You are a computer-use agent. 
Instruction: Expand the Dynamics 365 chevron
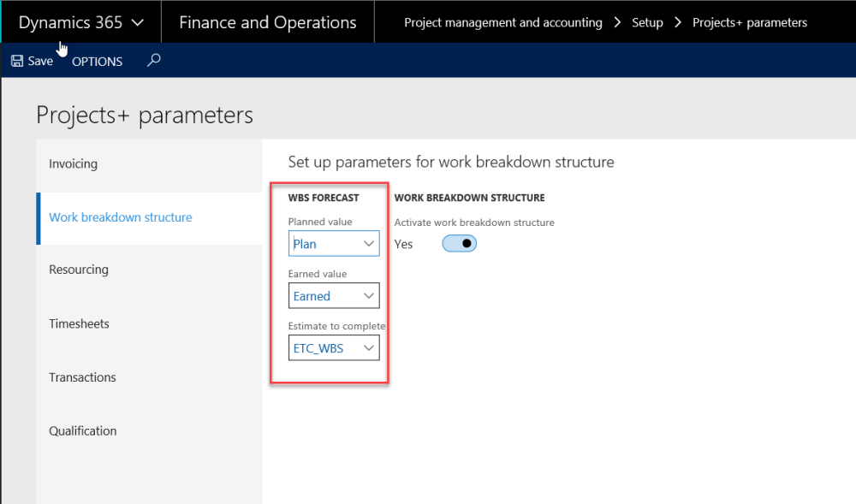(x=139, y=23)
